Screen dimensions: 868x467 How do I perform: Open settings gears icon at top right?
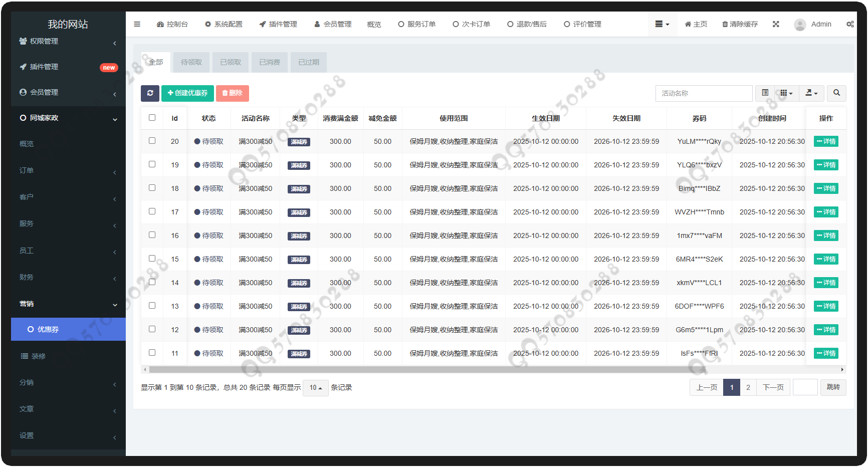click(850, 24)
